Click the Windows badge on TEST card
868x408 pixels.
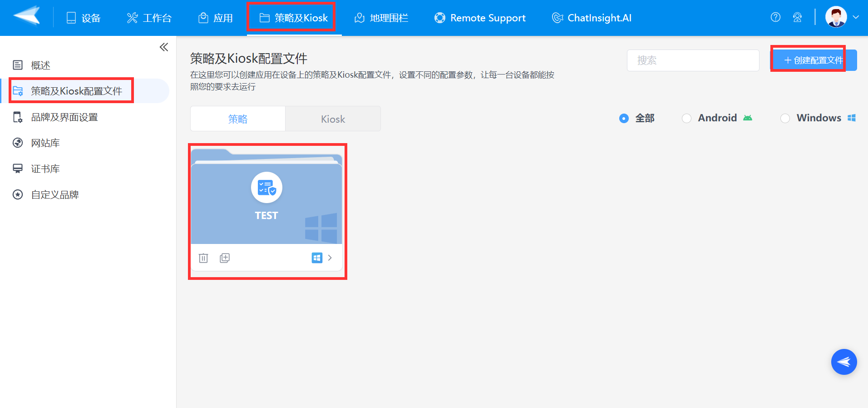317,258
